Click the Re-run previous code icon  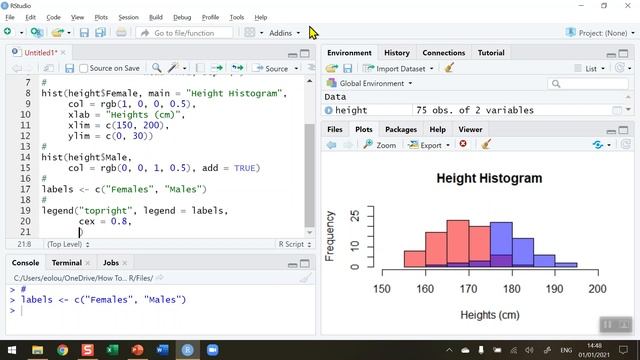click(x=237, y=68)
